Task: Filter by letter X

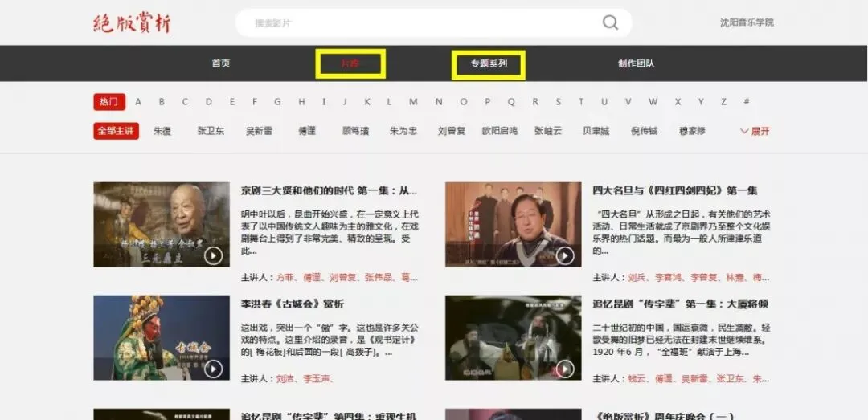Action: (678, 102)
